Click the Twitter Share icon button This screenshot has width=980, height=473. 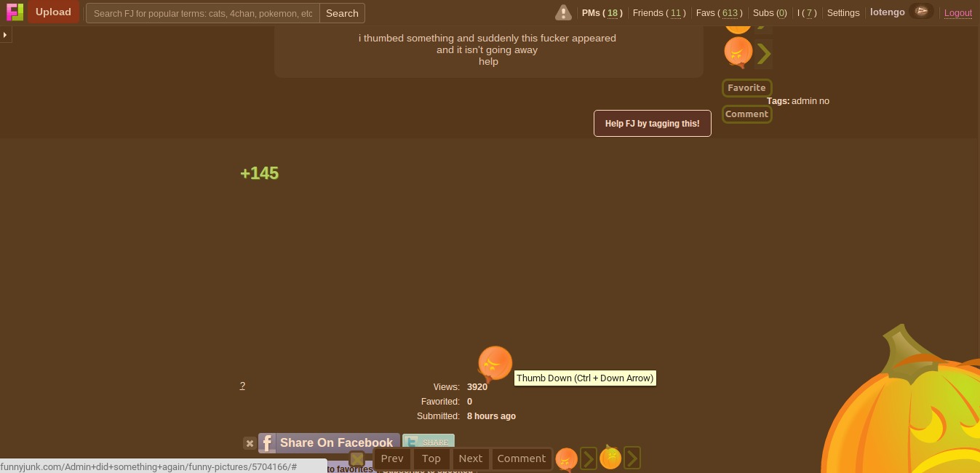pos(429,442)
